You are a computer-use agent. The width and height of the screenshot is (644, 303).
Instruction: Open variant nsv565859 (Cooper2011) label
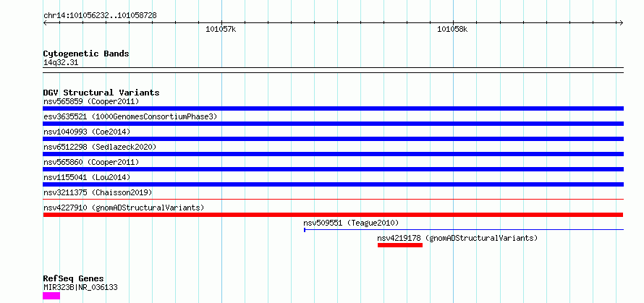[x=91, y=101]
